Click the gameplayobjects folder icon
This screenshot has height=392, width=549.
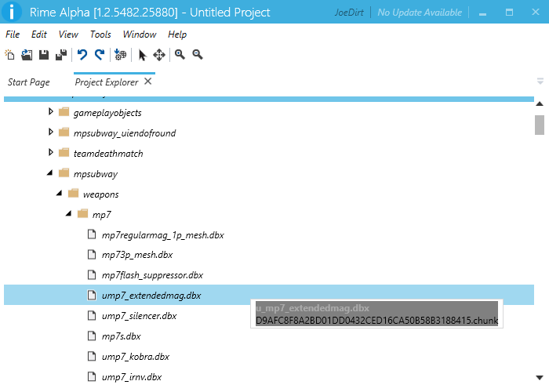(64, 112)
